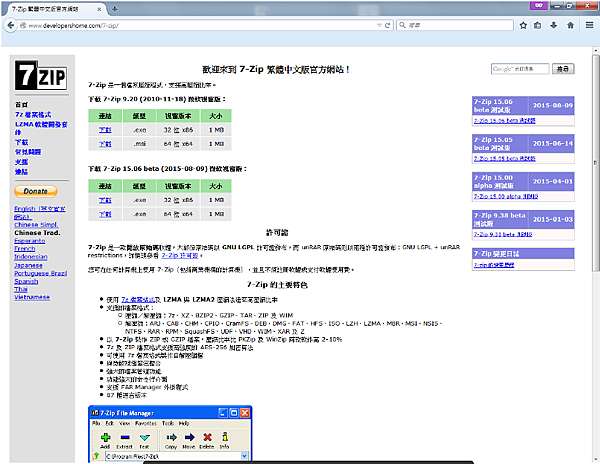Open the Japanese language link
The image size is (600, 464).
point(28,265)
